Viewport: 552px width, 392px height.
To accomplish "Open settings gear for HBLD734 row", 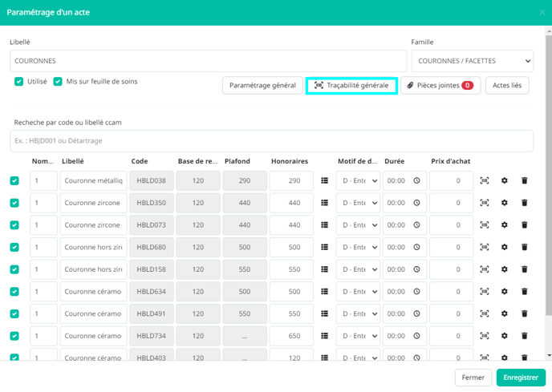I will tap(505, 336).
